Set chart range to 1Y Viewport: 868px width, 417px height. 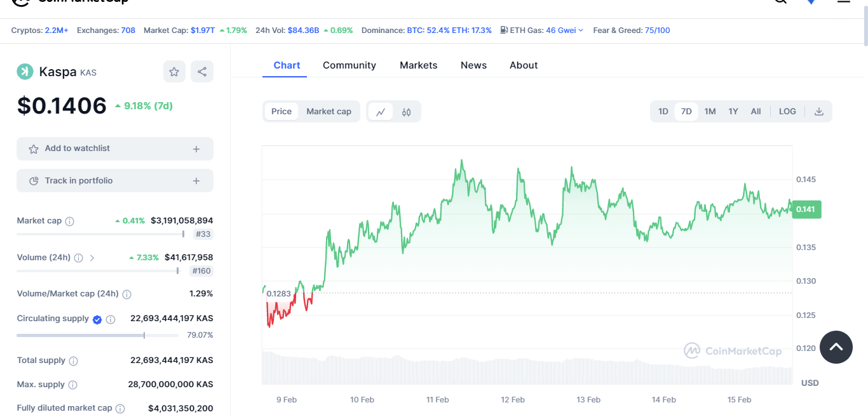[733, 112]
